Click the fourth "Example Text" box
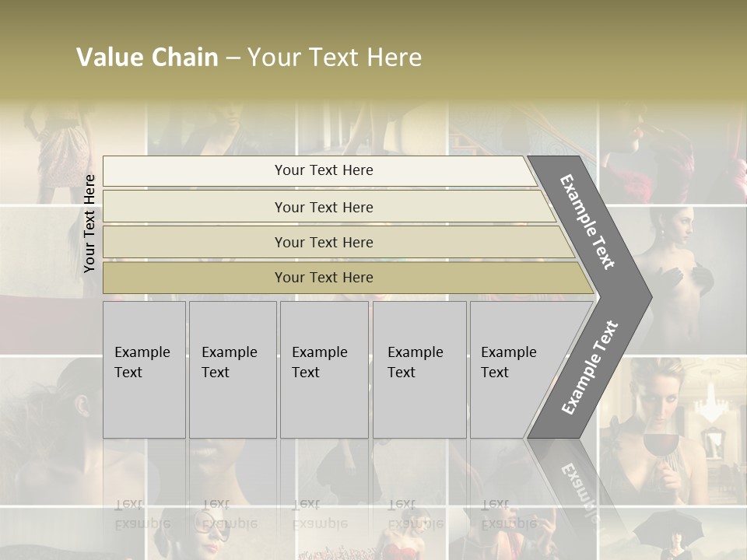 coord(419,369)
